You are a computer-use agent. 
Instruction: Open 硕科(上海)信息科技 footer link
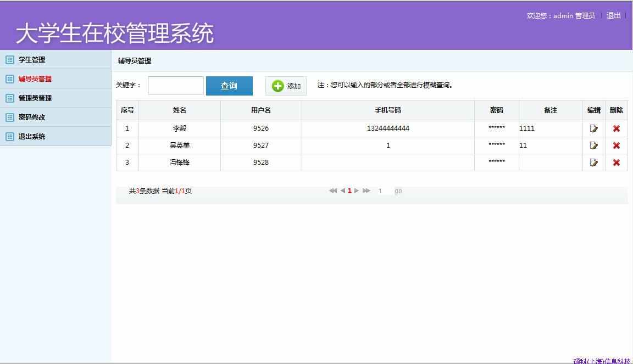coord(602,361)
